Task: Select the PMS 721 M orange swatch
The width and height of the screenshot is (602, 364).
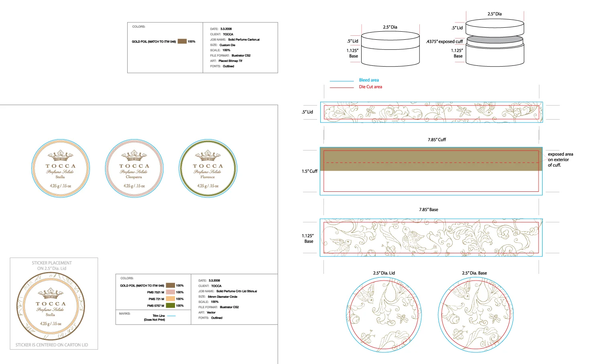Action: tap(170, 299)
